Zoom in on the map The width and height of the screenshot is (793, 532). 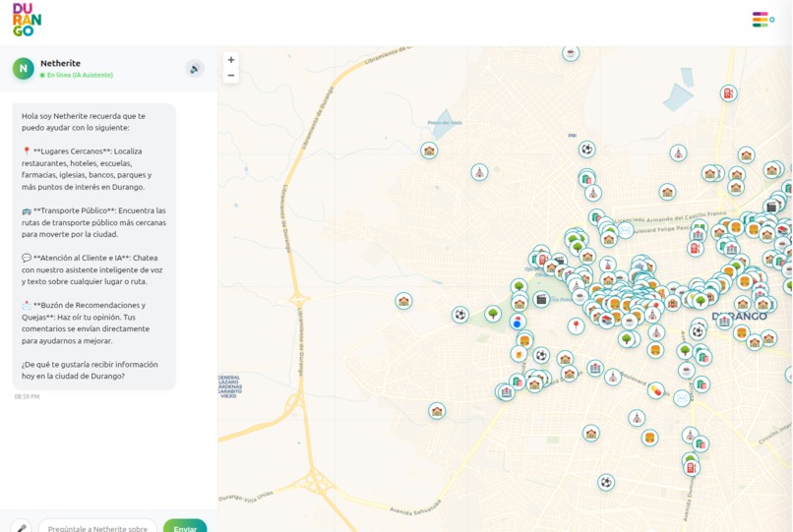231,60
